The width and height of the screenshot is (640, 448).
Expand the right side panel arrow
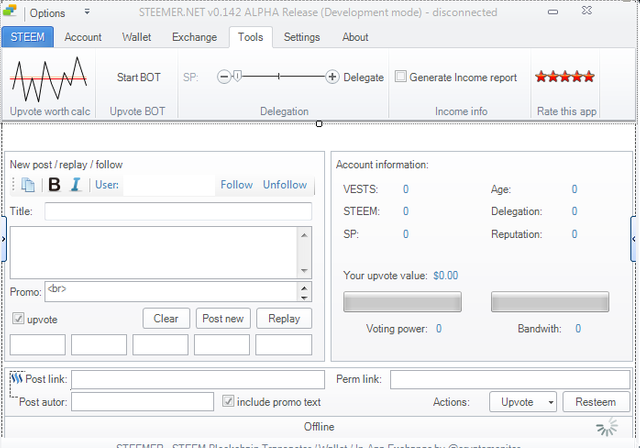tap(634, 239)
